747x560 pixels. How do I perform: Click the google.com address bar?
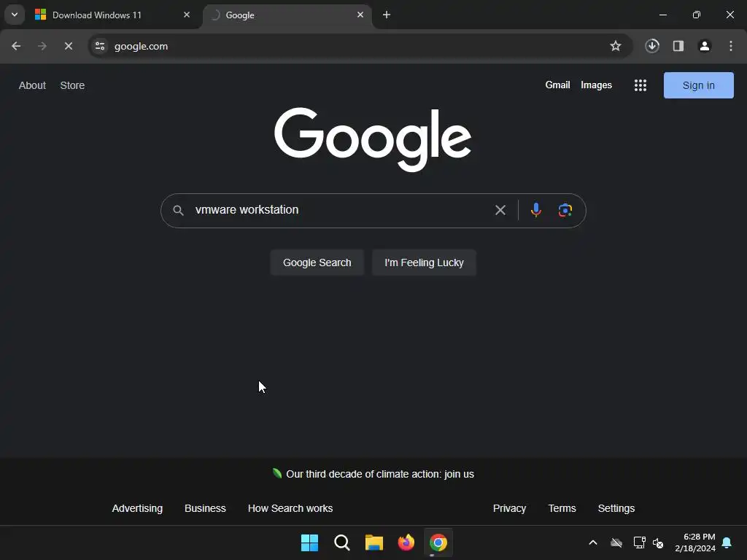360,46
